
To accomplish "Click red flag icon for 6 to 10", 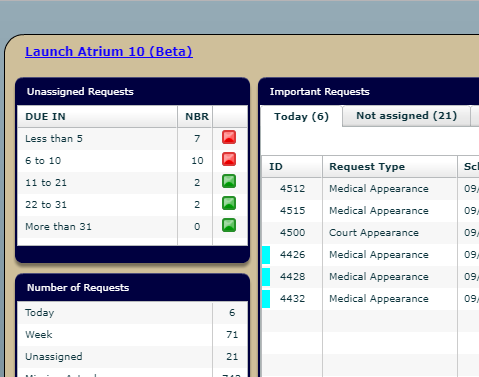I will point(229,159).
